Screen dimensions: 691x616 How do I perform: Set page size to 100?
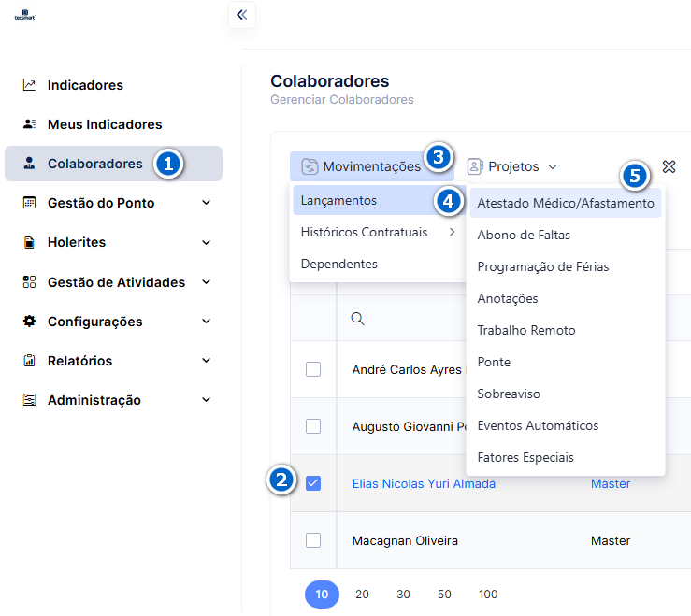click(x=488, y=594)
